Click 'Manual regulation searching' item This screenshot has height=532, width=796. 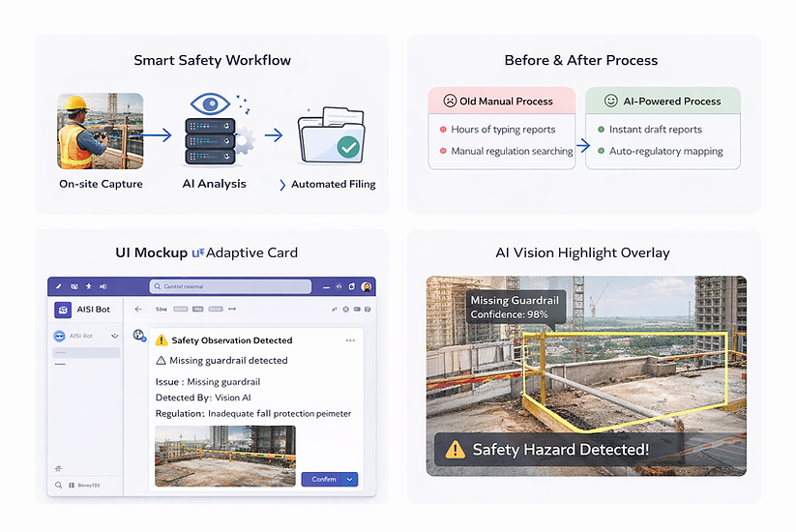pyautogui.click(x=506, y=151)
